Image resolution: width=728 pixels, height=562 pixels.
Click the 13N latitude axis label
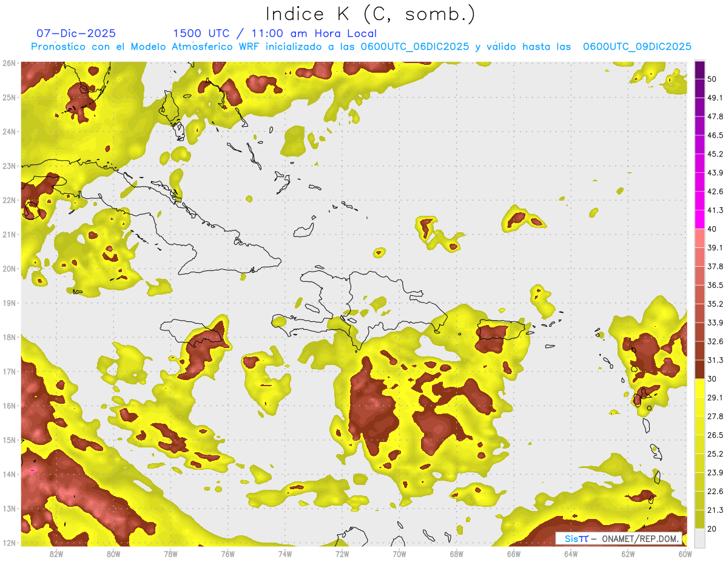[x=8, y=508]
